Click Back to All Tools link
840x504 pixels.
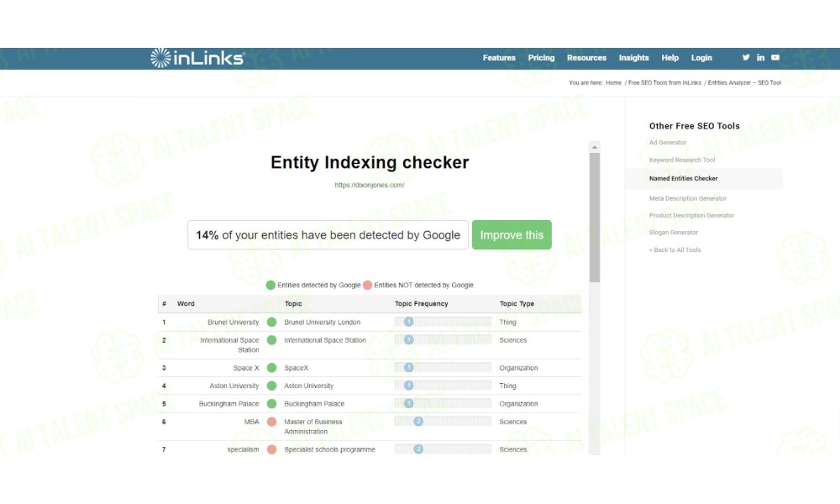pos(675,249)
